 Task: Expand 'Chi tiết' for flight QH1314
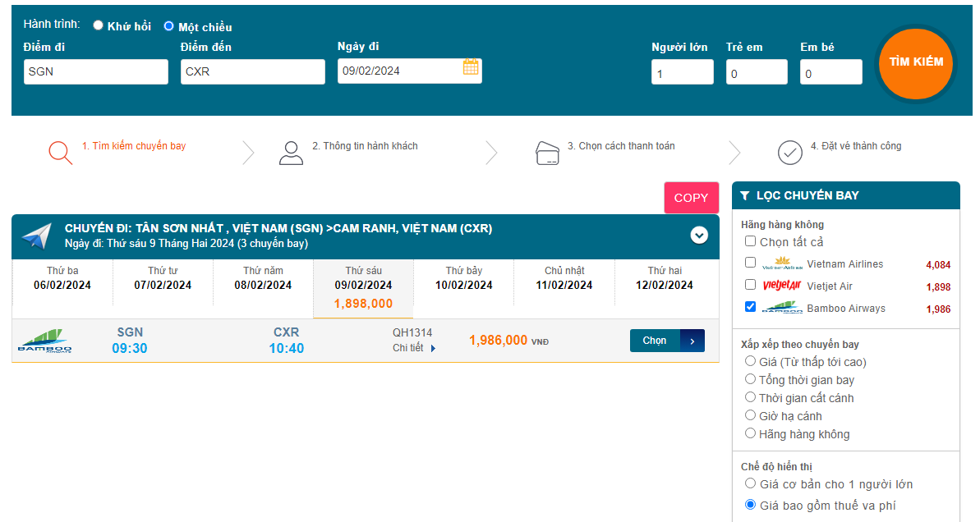tap(414, 348)
